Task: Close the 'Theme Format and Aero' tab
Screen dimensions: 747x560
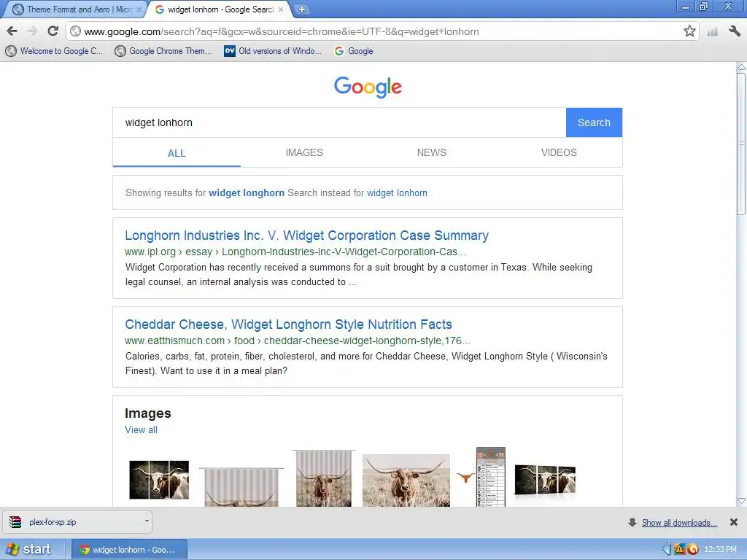Action: pyautogui.click(x=139, y=9)
